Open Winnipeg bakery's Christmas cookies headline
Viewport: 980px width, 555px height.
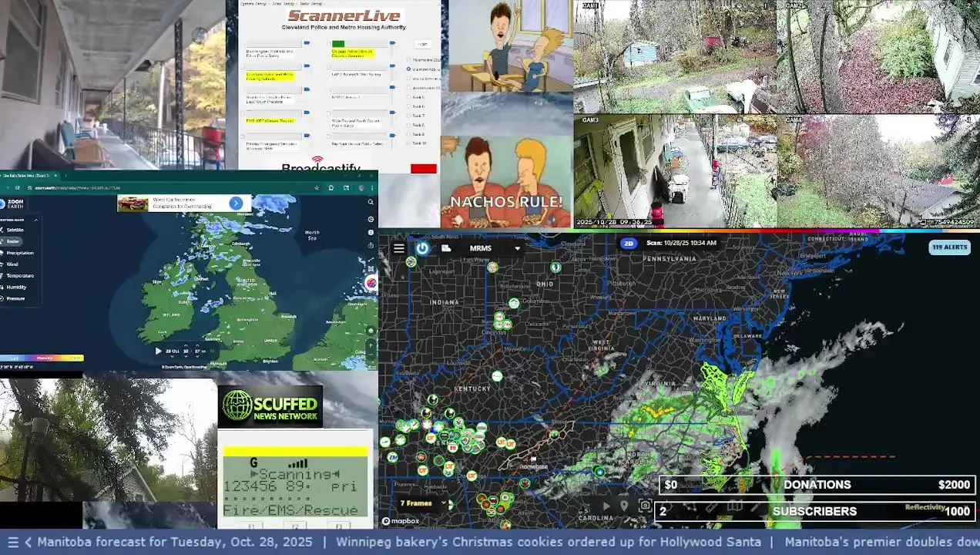click(x=549, y=542)
